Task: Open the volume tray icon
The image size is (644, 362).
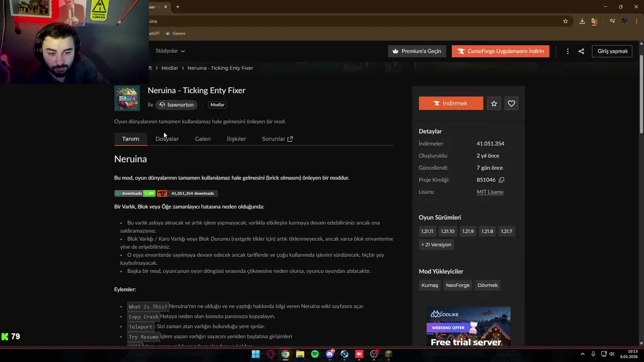Action: pyautogui.click(x=612, y=354)
